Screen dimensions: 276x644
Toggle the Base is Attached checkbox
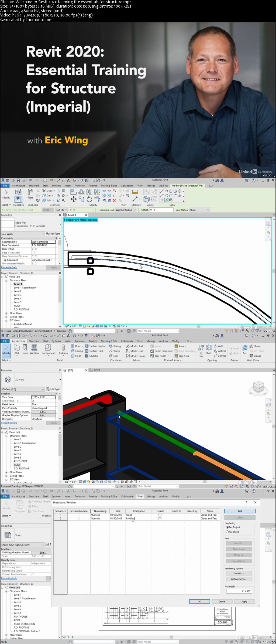click(x=33, y=253)
